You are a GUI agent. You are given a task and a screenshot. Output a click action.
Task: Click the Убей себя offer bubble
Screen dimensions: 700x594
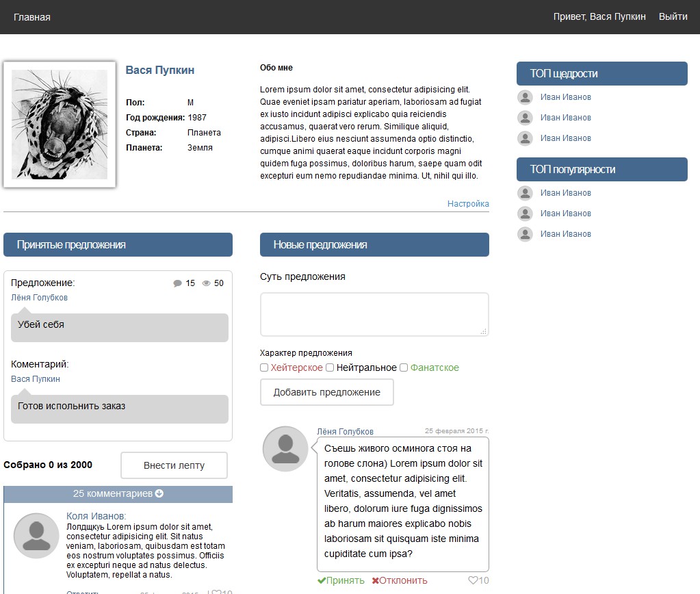pyautogui.click(x=120, y=327)
